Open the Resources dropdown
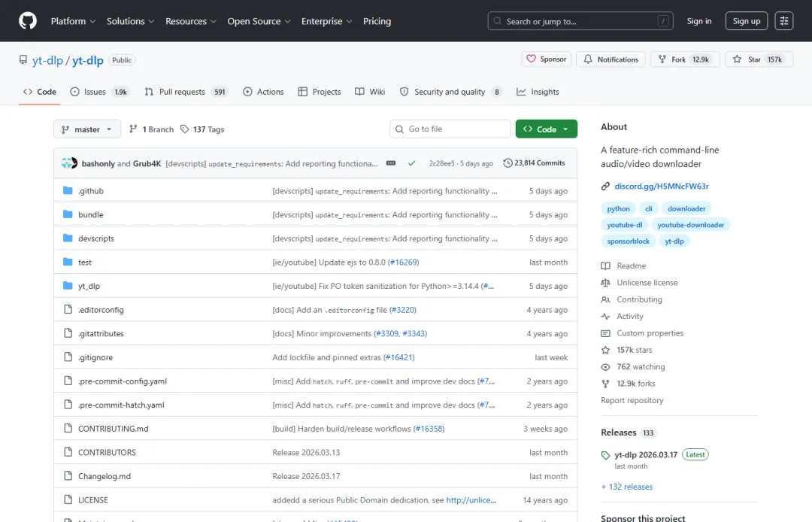The image size is (812, 522). 190,21
